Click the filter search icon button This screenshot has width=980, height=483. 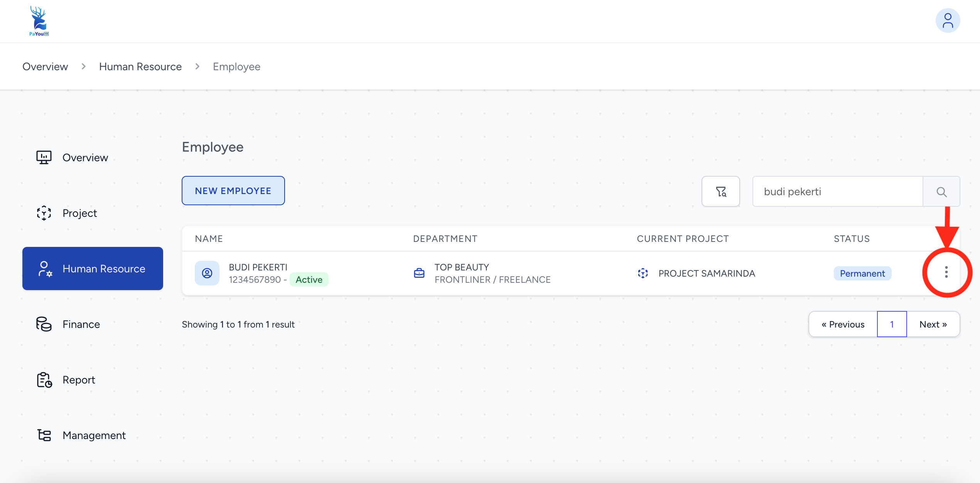click(x=720, y=191)
